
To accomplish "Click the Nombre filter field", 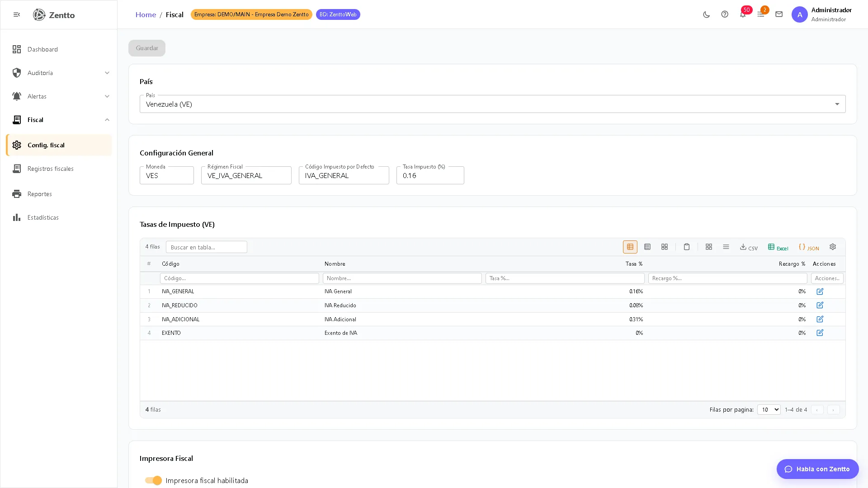I will coord(402,278).
